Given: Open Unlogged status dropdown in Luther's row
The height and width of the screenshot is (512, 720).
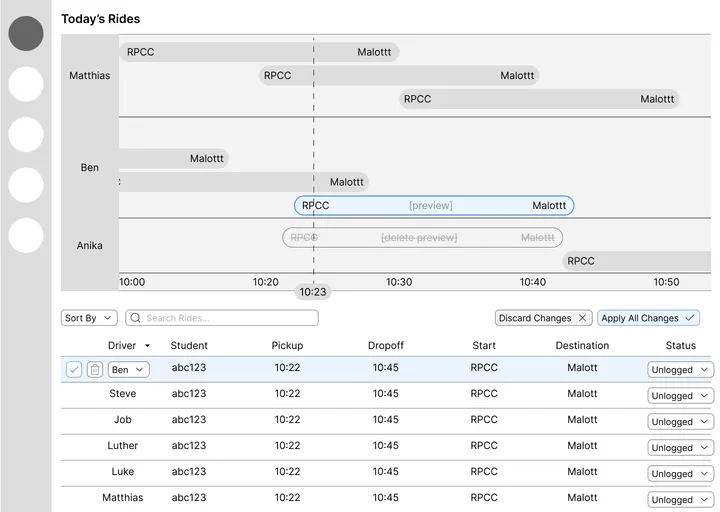Looking at the screenshot, I should pyautogui.click(x=681, y=448).
